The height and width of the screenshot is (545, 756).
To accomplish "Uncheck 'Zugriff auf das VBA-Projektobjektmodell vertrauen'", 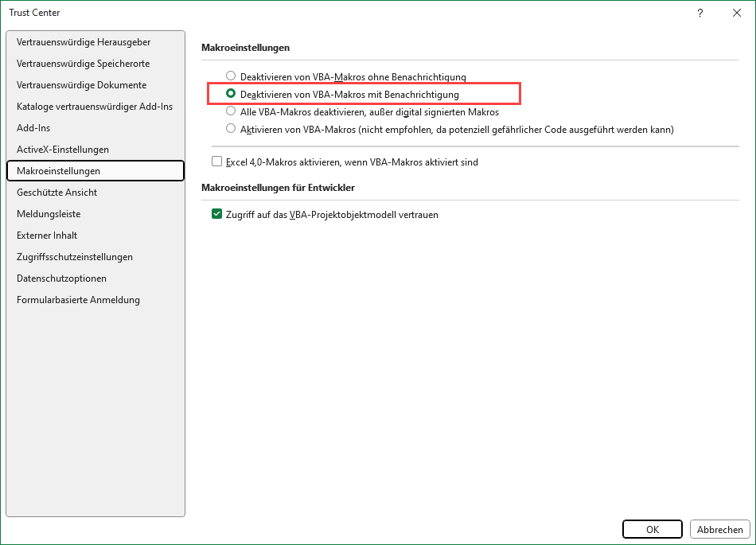I will 217,214.
